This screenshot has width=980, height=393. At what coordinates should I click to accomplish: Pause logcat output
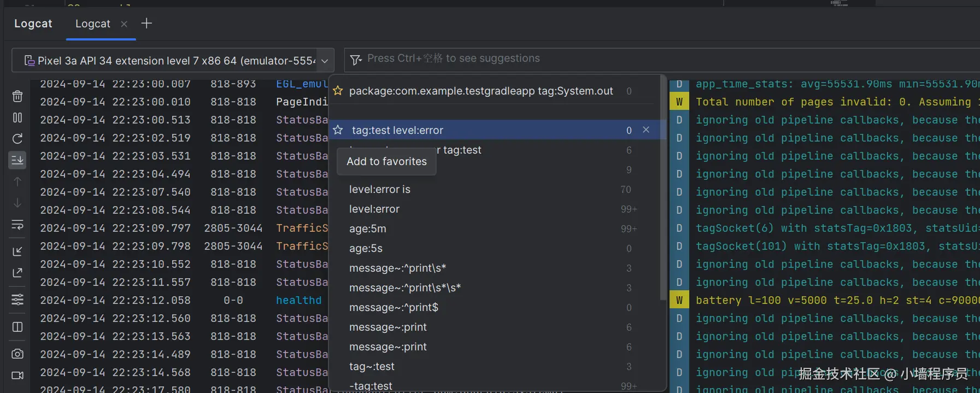17,118
